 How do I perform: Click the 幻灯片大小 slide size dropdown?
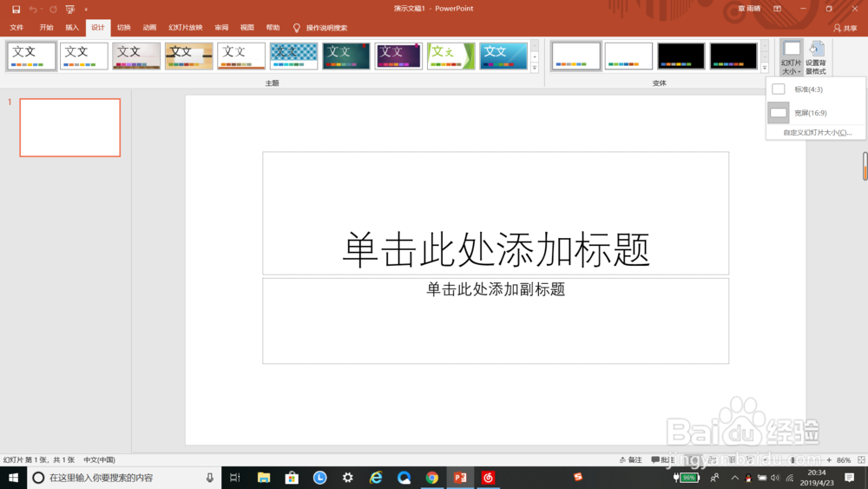(791, 57)
